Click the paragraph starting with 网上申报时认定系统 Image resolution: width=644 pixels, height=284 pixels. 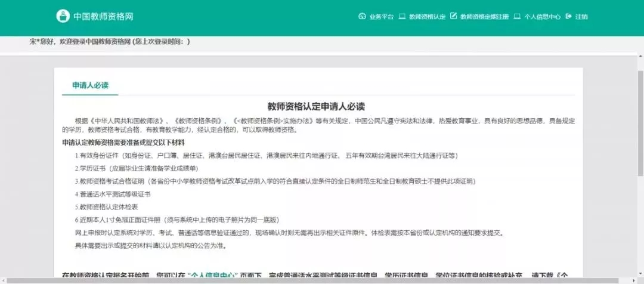(x=289, y=233)
